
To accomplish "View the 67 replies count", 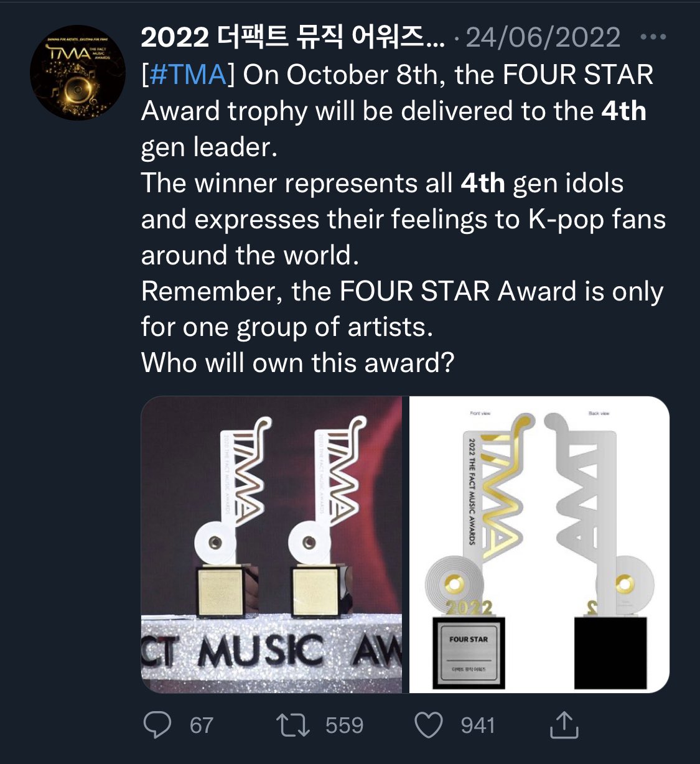I will pos(202,725).
